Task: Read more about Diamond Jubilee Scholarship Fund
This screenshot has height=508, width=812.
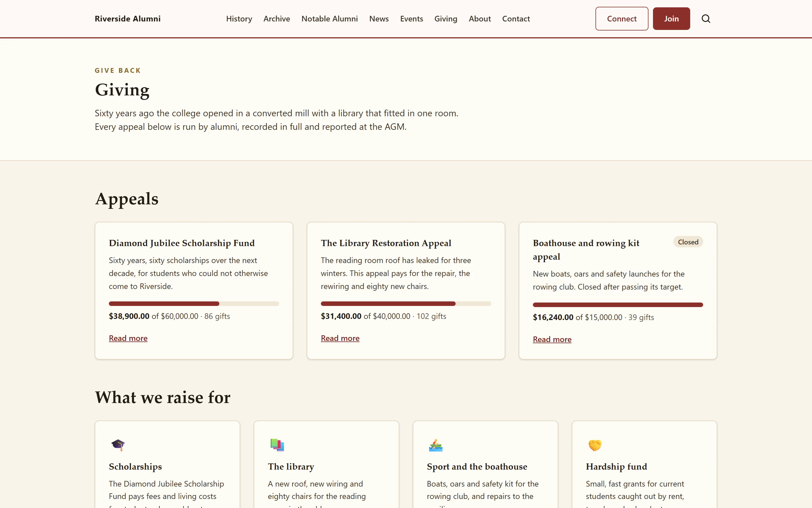Action: [x=128, y=338]
